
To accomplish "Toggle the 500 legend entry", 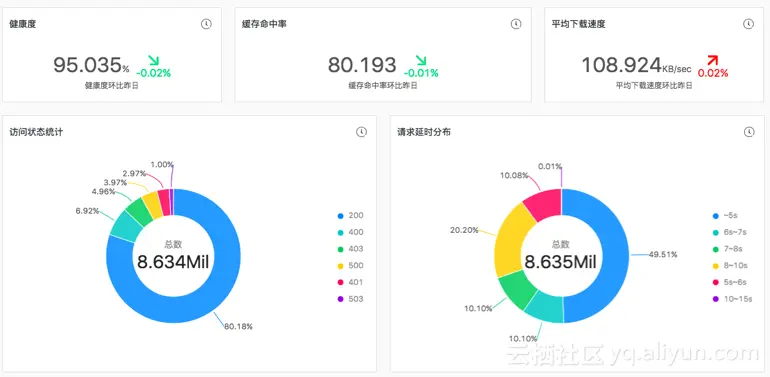I will (350, 266).
